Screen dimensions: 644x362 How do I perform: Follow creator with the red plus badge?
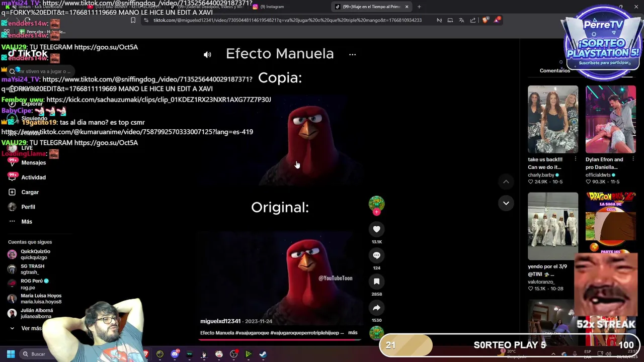coord(376,212)
